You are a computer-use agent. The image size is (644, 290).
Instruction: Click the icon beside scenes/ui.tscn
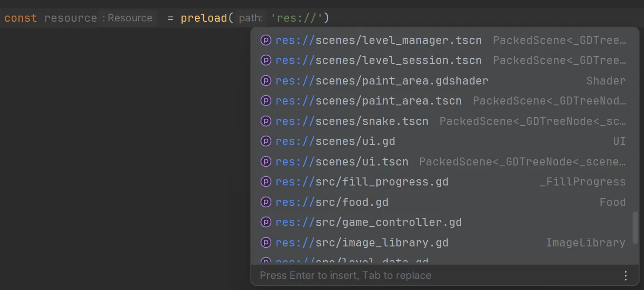click(x=266, y=161)
